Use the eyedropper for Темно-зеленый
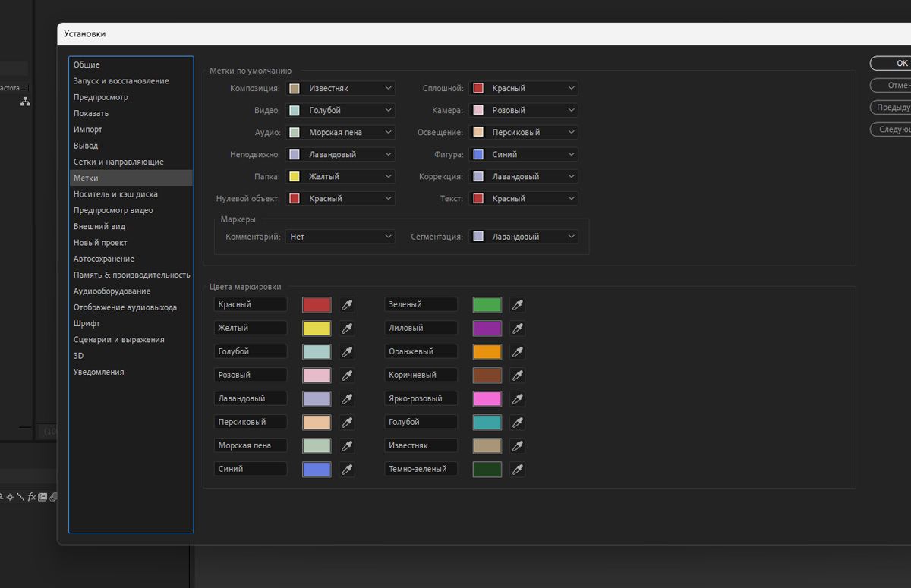 tap(518, 470)
